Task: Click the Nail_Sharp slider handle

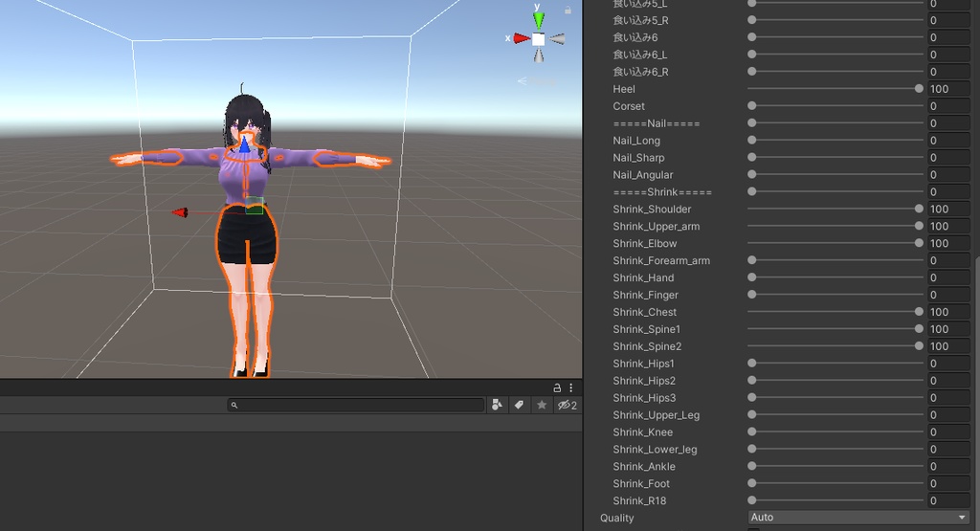Action: pos(752,158)
